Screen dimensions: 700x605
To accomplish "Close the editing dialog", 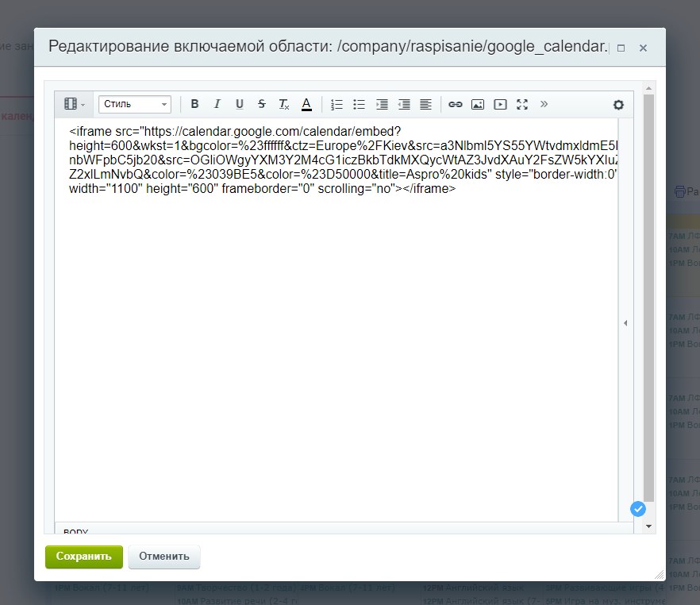I will [643, 48].
